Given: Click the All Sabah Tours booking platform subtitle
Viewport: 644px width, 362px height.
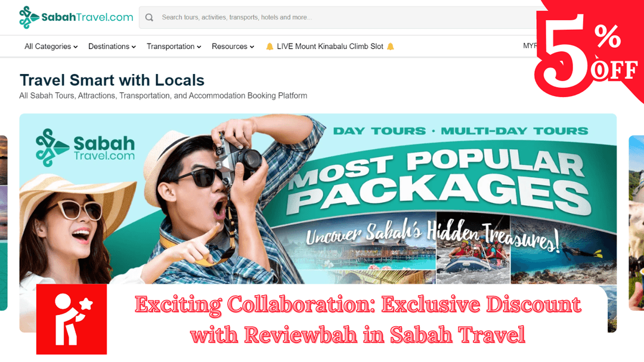Looking at the screenshot, I should 163,95.
